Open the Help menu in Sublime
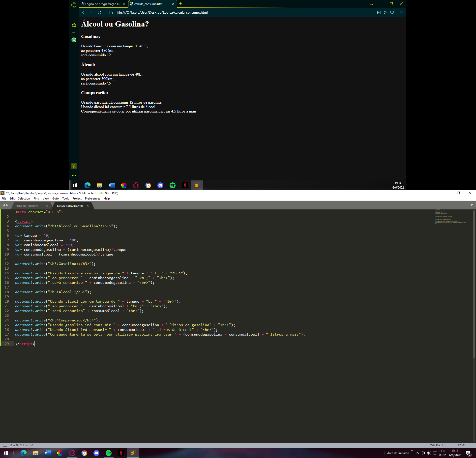Viewport: 476px width, 458px height. (x=107, y=199)
